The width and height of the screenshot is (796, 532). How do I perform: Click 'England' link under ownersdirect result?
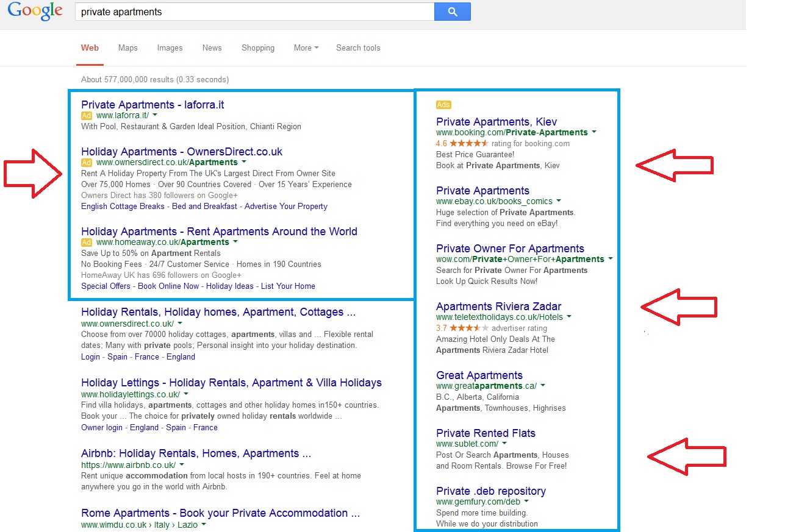[181, 356]
